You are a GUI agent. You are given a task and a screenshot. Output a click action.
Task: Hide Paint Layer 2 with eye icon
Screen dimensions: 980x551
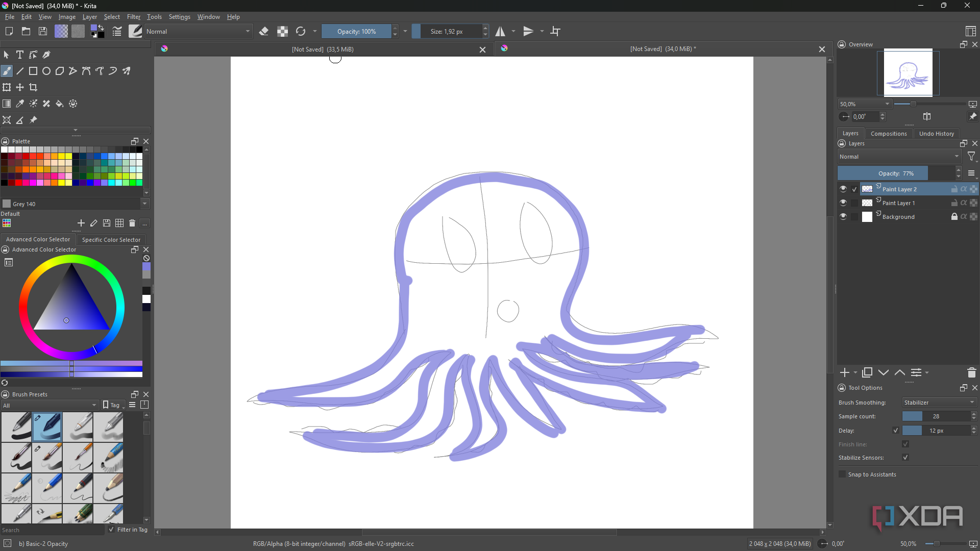[843, 189]
